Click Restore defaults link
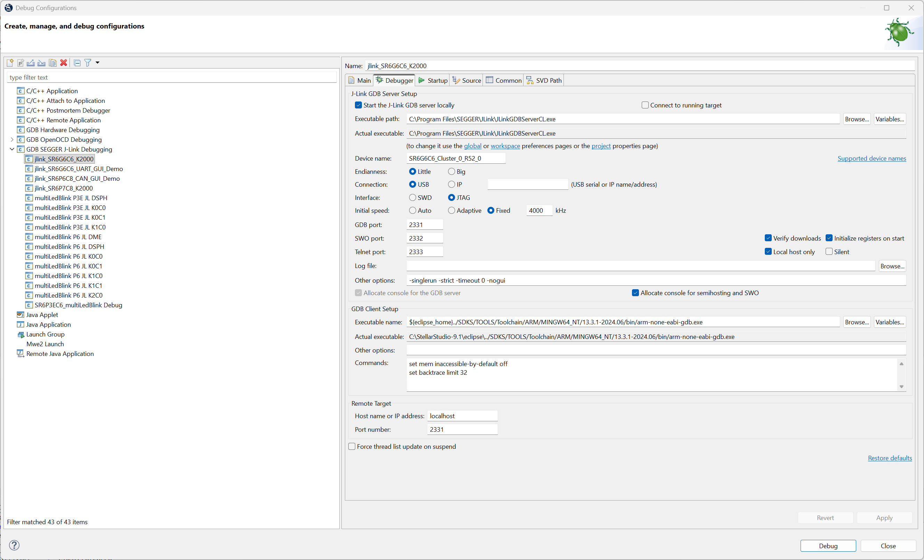Screen dimensions: 924x560 (890, 458)
